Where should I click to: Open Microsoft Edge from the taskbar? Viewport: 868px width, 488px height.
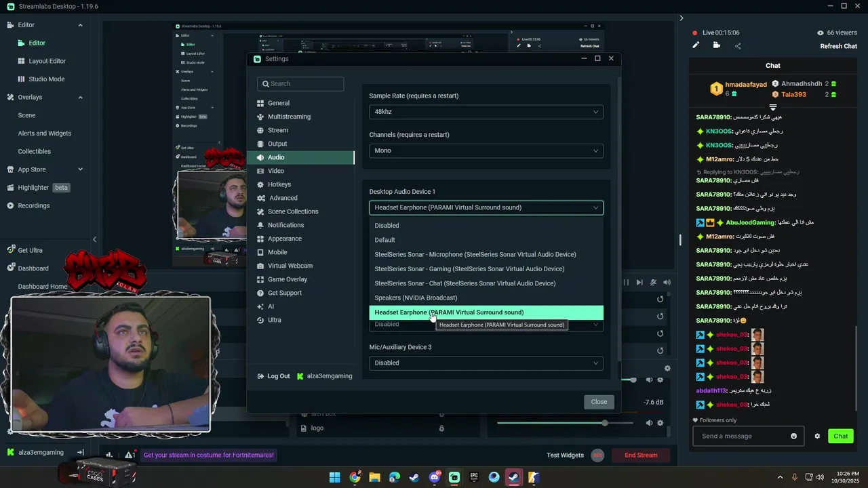point(395,477)
